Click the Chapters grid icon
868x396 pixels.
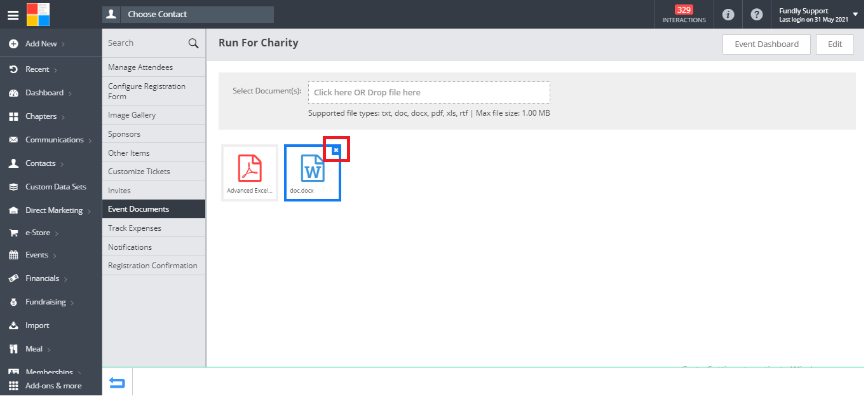(13, 116)
